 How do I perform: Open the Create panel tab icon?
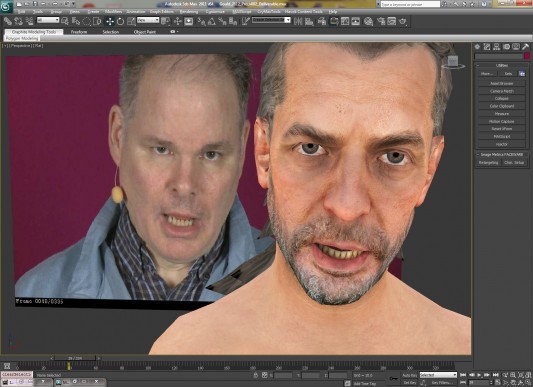(477, 47)
